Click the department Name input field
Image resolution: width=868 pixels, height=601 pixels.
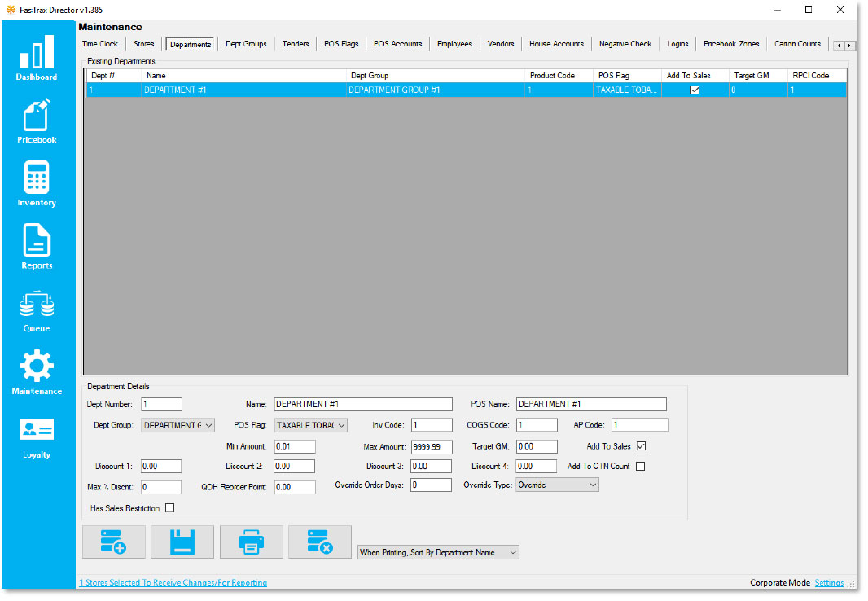point(363,405)
